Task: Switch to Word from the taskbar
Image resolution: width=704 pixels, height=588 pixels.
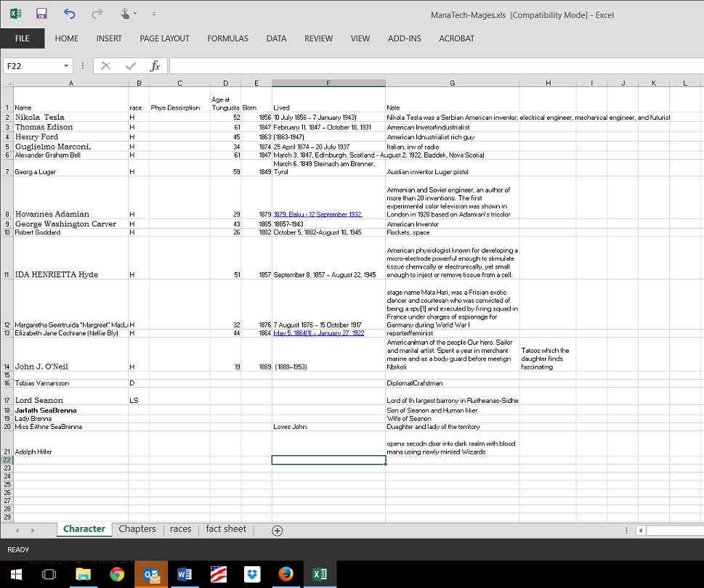Action: click(185, 574)
